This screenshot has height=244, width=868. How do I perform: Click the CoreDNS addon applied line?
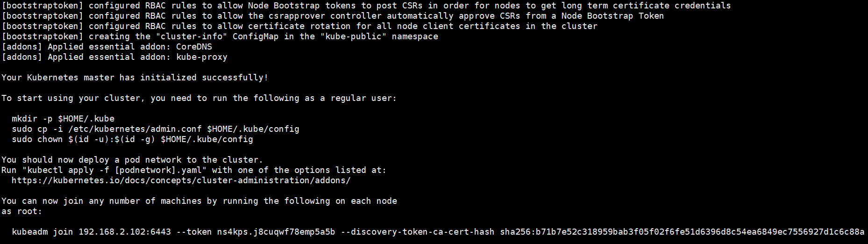[107, 47]
